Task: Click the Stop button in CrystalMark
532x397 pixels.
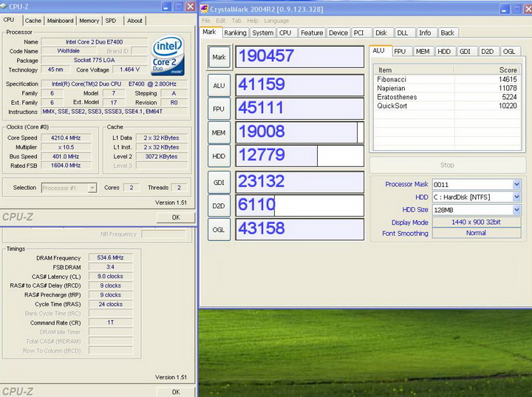Action: tap(446, 165)
